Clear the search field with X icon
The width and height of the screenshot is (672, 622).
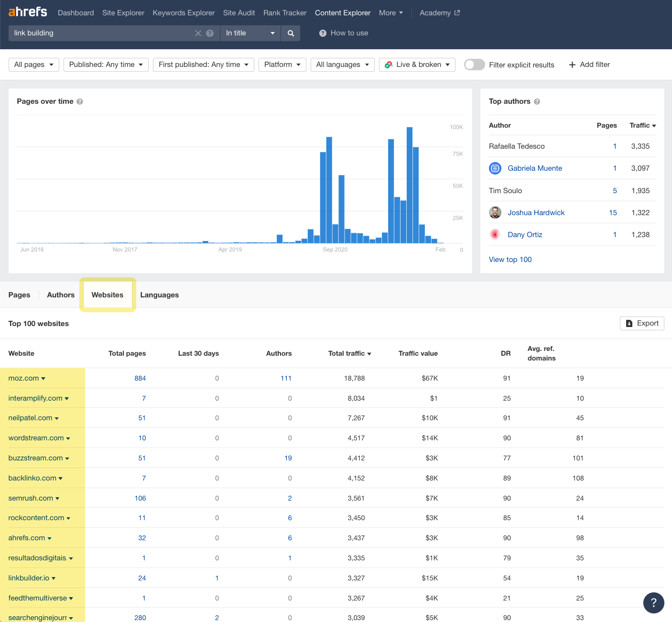[198, 33]
